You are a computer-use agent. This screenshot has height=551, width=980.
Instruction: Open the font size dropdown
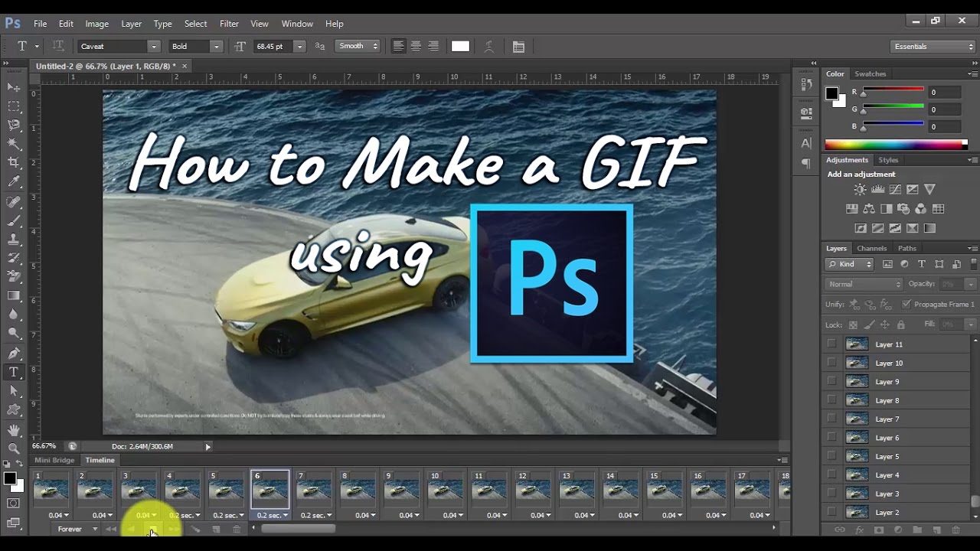pyautogui.click(x=299, y=47)
